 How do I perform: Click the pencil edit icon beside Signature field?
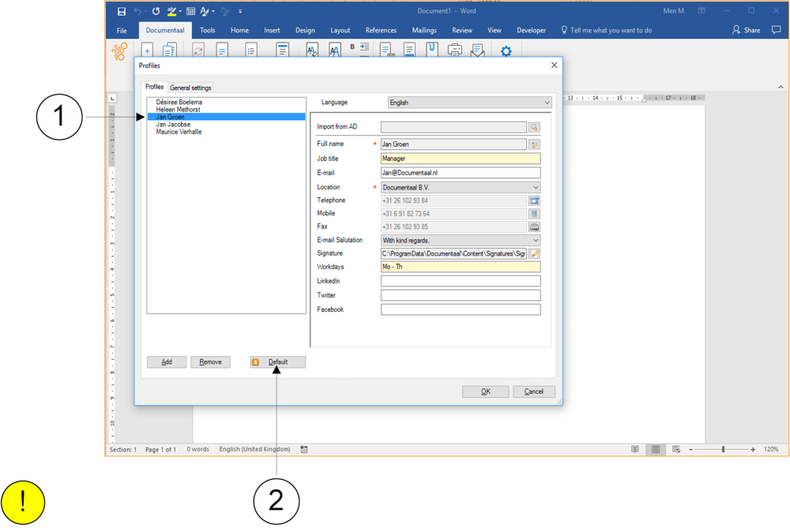click(534, 253)
